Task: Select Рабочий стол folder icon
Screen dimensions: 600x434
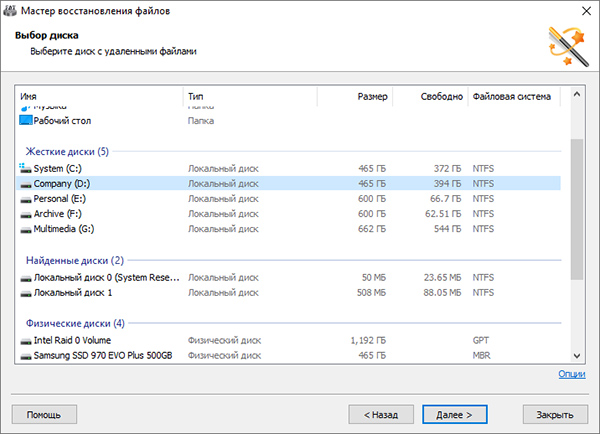Action: coord(26,121)
